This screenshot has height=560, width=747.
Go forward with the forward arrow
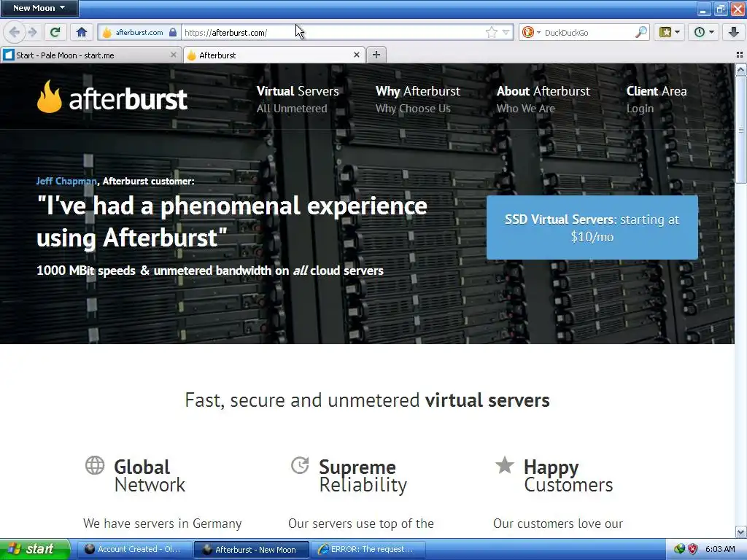click(x=32, y=32)
